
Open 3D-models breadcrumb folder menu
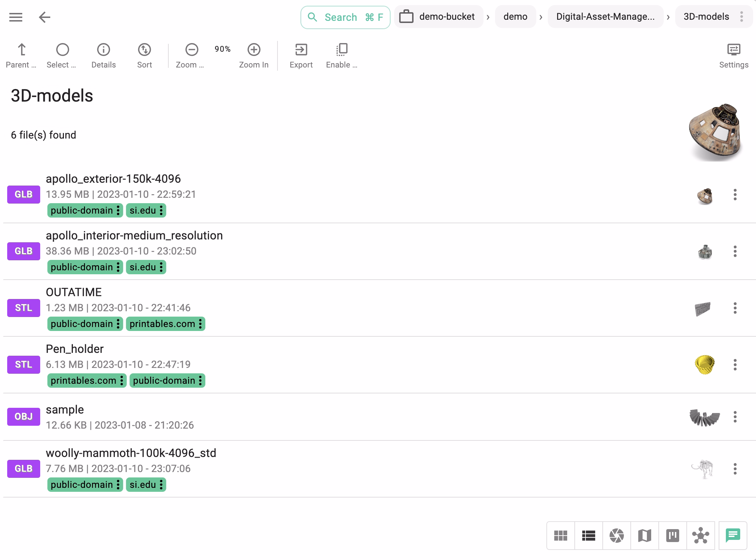pyautogui.click(x=742, y=17)
